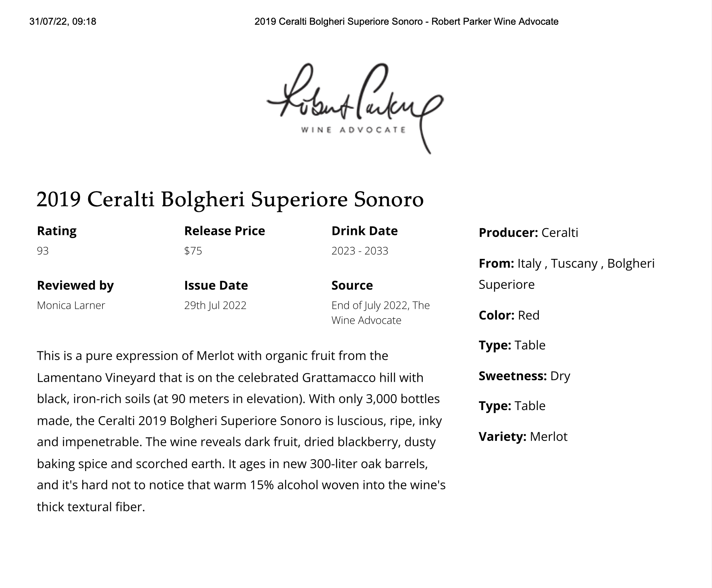The image size is (712, 588).
Task: Click the Sweetness Dry entry
Action: 524,376
